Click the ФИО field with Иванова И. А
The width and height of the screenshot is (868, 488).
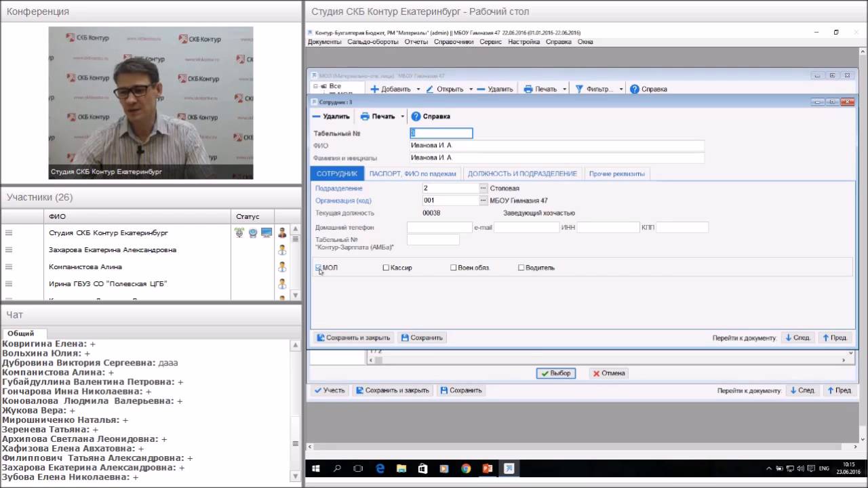pos(557,145)
